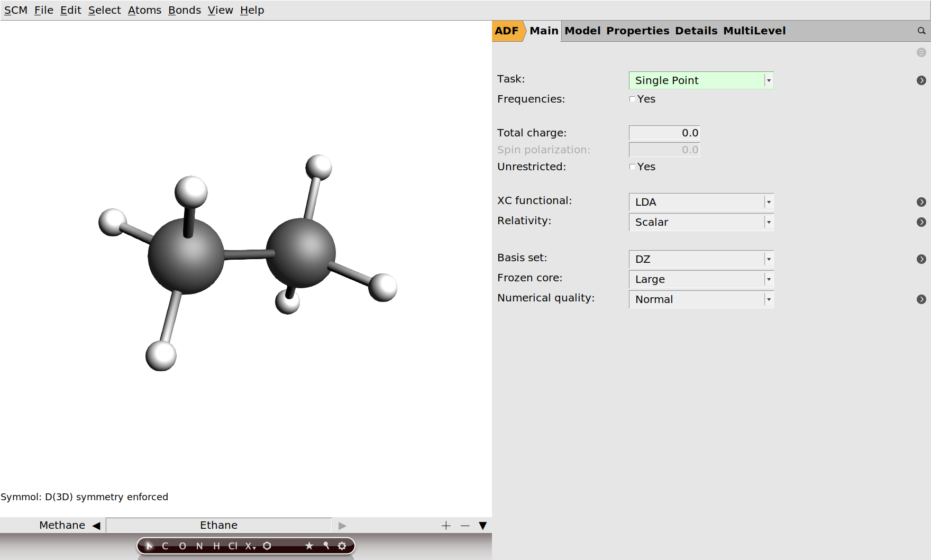Pick Carbon from the element toolbar
Screen dimensions: 931x560
point(166,546)
